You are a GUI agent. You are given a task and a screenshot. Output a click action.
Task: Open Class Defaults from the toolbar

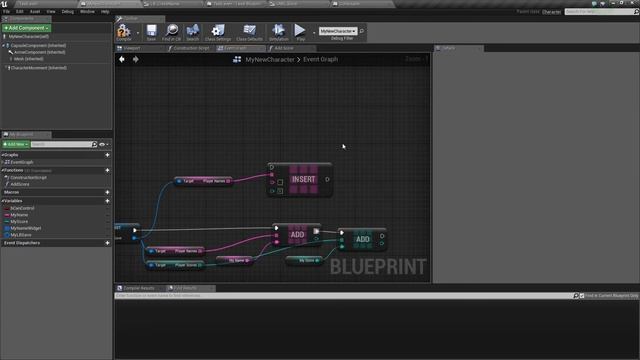point(249,31)
